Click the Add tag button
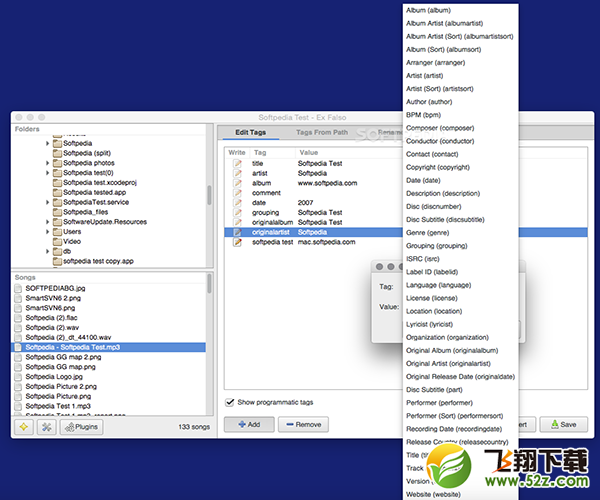 click(x=249, y=424)
